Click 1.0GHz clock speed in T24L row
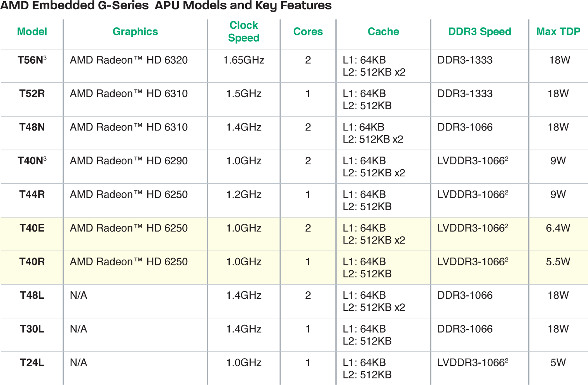The height and width of the screenshot is (385, 588). (244, 362)
